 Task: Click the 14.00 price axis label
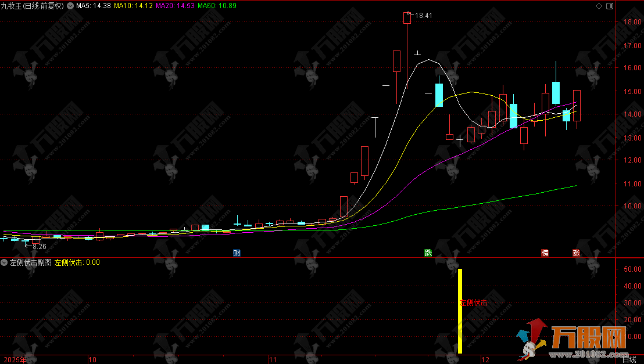tap(632, 114)
